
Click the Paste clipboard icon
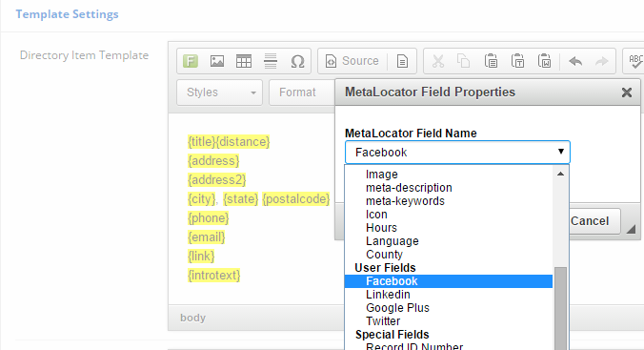(x=491, y=61)
